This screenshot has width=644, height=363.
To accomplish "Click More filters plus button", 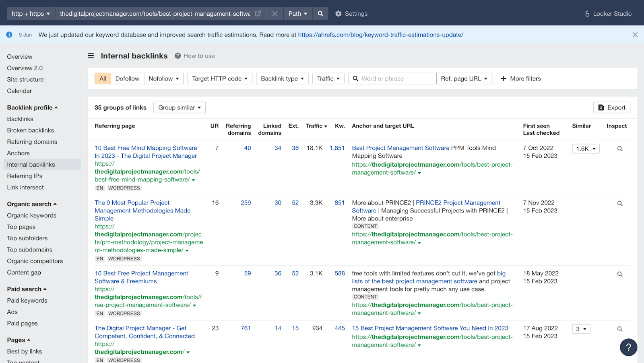I will click(x=521, y=78).
